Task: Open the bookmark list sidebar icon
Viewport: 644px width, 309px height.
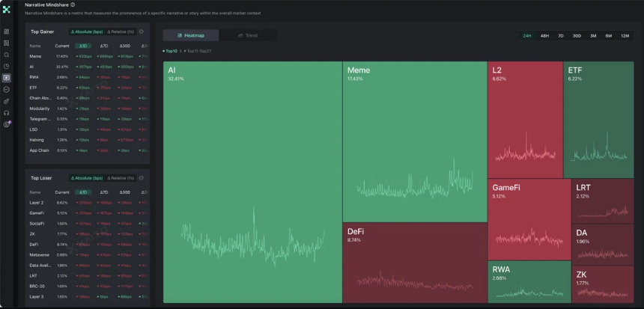Action: pos(6,43)
